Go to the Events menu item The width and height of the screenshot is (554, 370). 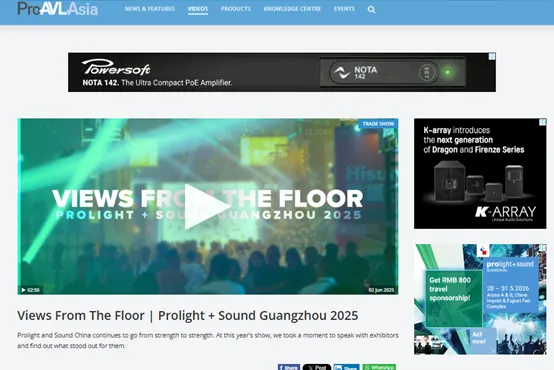click(344, 9)
